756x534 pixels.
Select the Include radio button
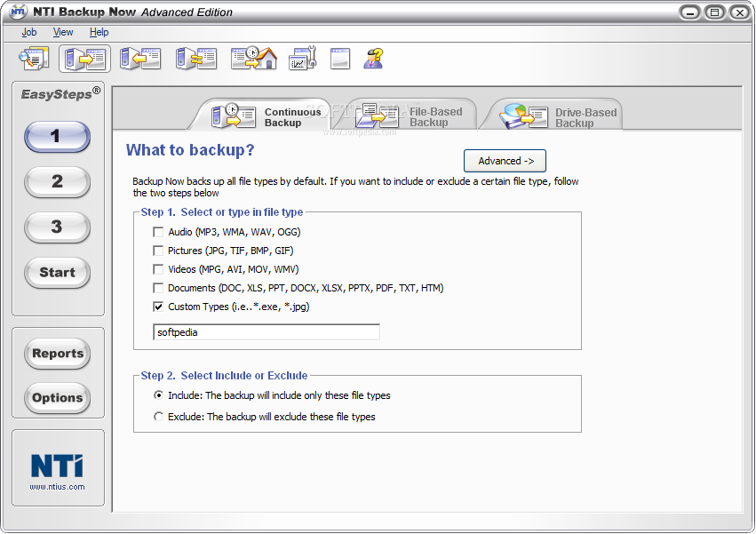(x=158, y=395)
